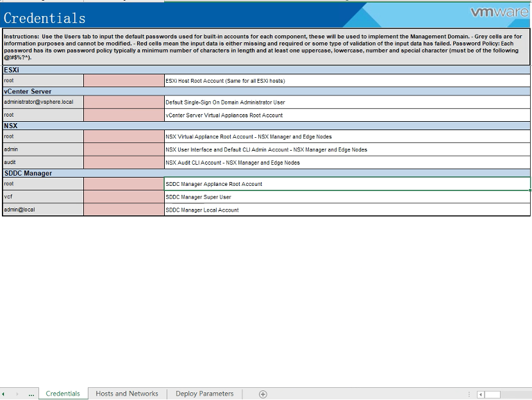Image resolution: width=532 pixels, height=400 pixels.
Task: Click the Instructions text block
Action: pyautogui.click(x=267, y=47)
